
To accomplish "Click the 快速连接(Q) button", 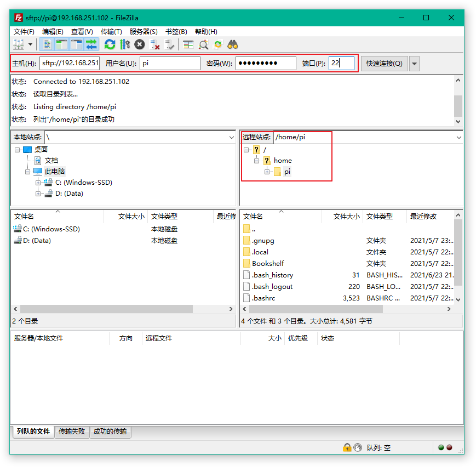I will pos(385,64).
